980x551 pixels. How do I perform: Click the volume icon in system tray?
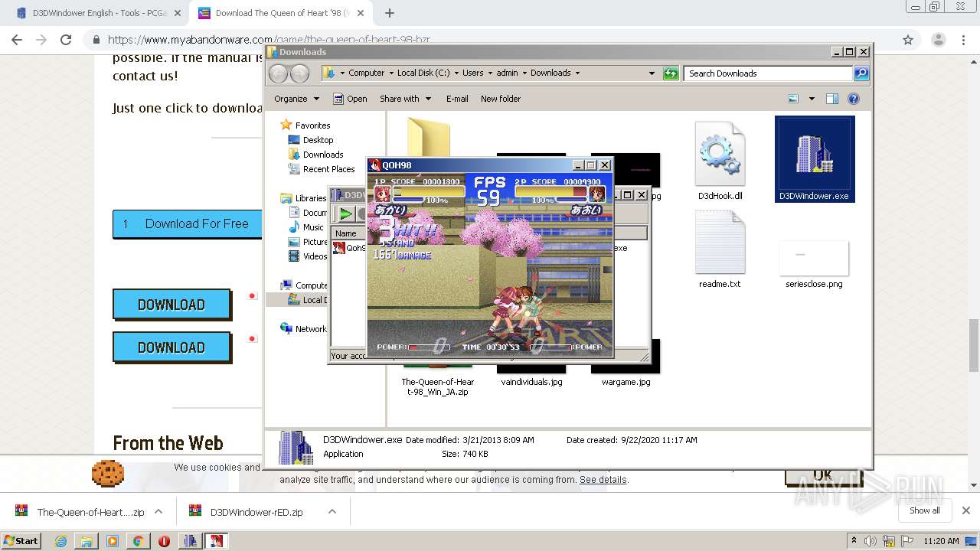[x=871, y=541]
